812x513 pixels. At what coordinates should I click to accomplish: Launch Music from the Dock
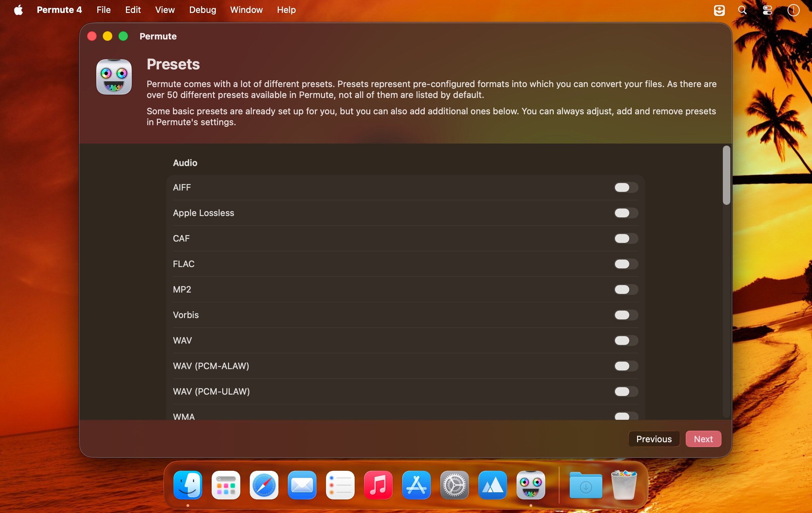(x=378, y=485)
